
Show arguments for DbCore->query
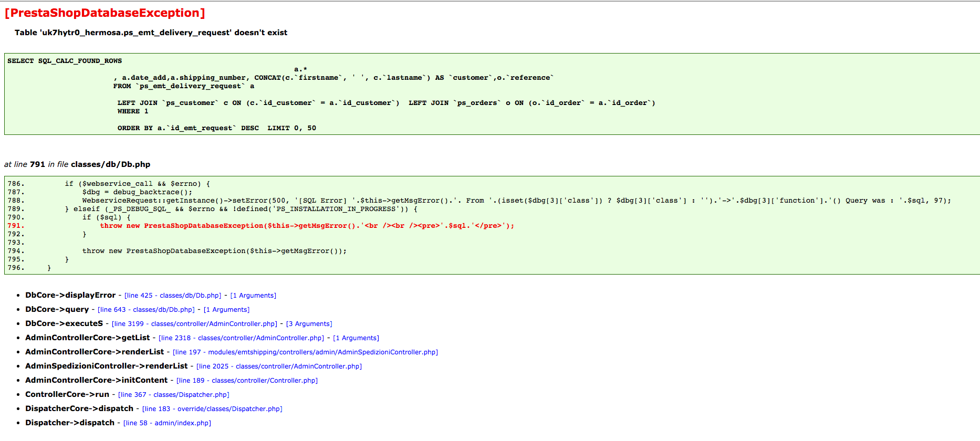point(226,310)
